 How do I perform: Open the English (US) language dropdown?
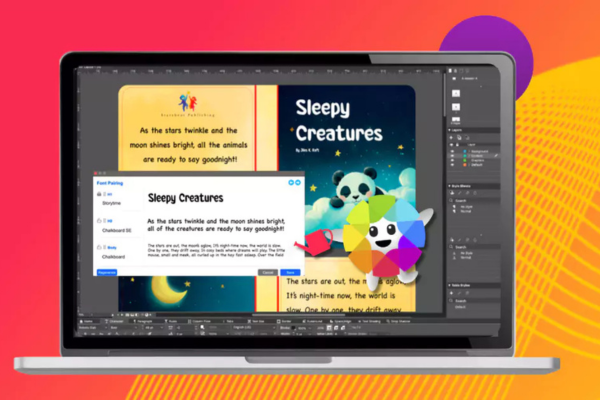coord(254,328)
